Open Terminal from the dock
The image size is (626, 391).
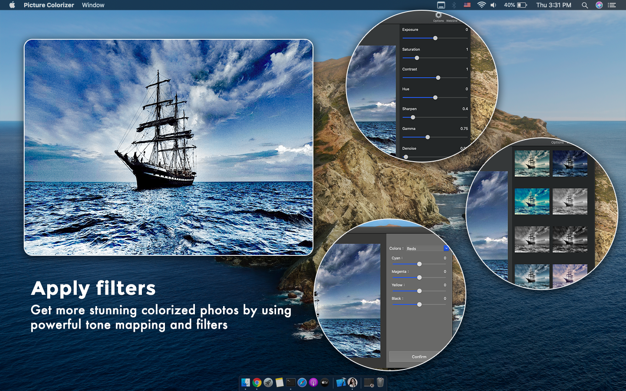pyautogui.click(x=291, y=383)
